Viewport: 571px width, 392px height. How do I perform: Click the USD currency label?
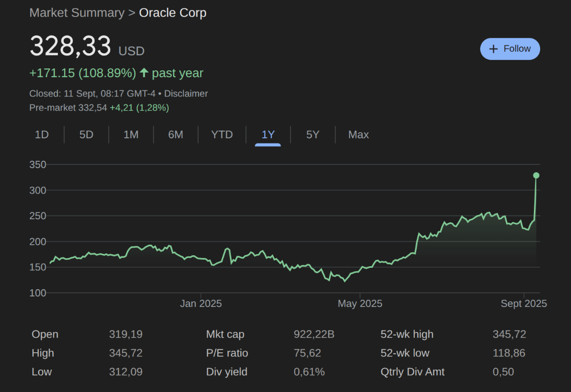pyautogui.click(x=132, y=51)
